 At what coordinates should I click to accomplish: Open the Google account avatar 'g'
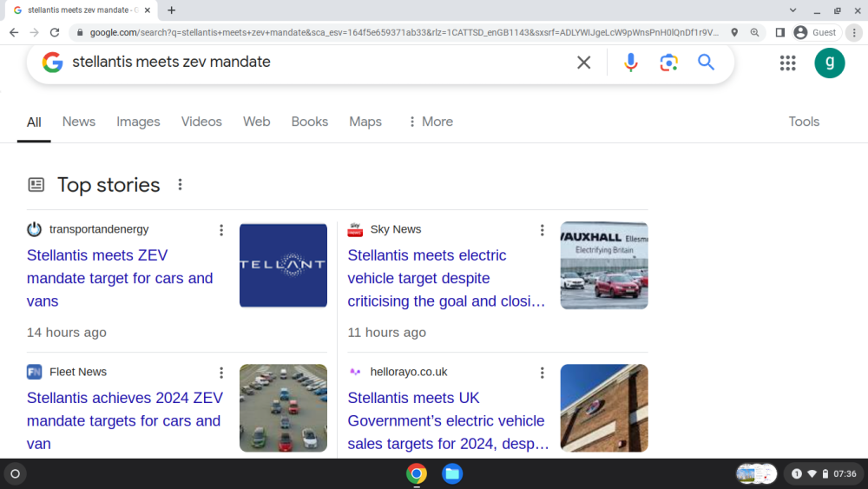coord(829,63)
